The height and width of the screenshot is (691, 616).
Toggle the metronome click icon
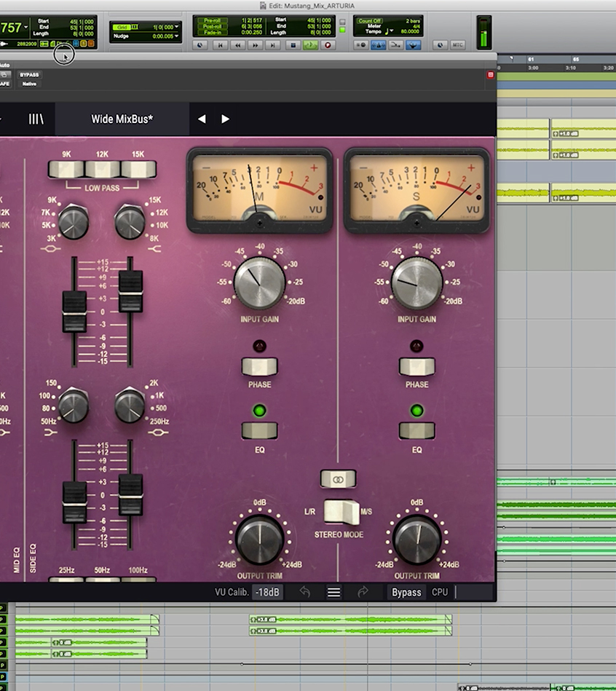[x=378, y=45]
